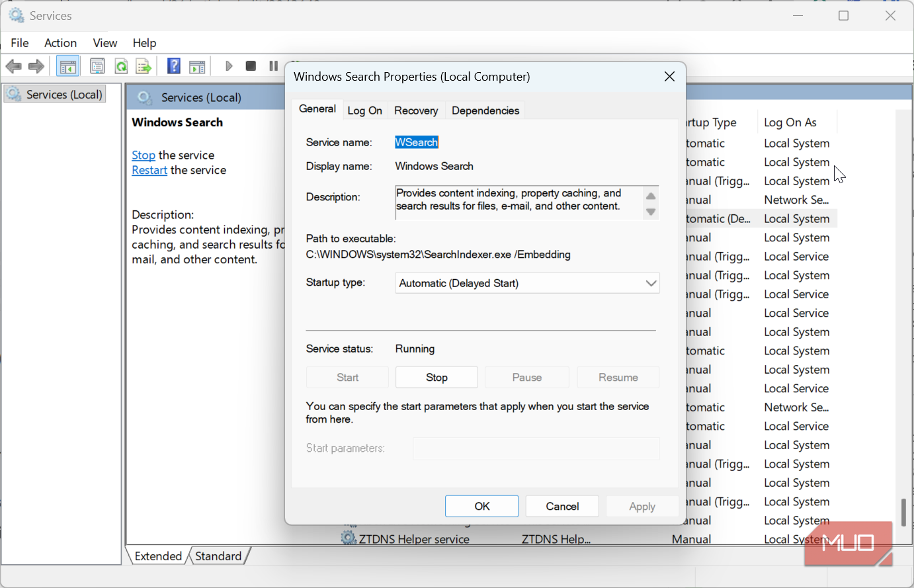
Task: Click the services list vertical scrollbar thumb
Action: (903, 511)
